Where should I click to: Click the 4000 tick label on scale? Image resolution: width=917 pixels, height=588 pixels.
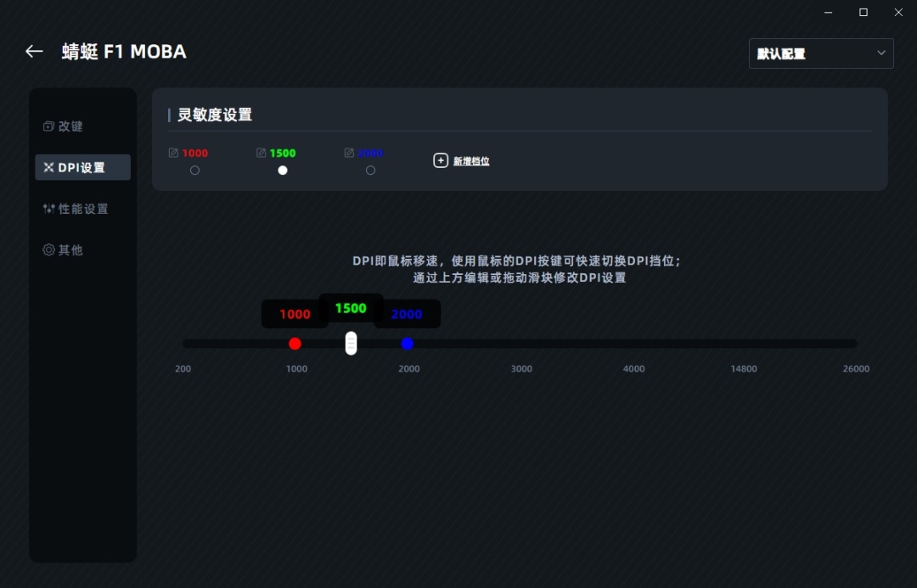click(633, 369)
